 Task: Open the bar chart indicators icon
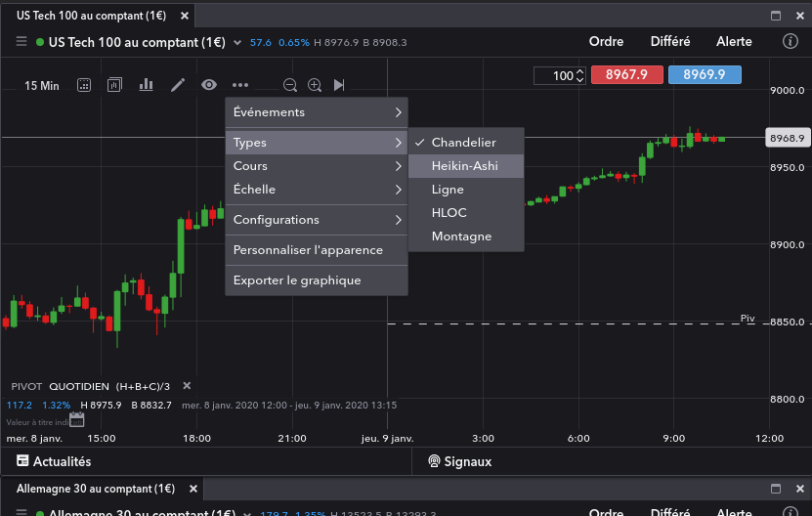[x=147, y=85]
